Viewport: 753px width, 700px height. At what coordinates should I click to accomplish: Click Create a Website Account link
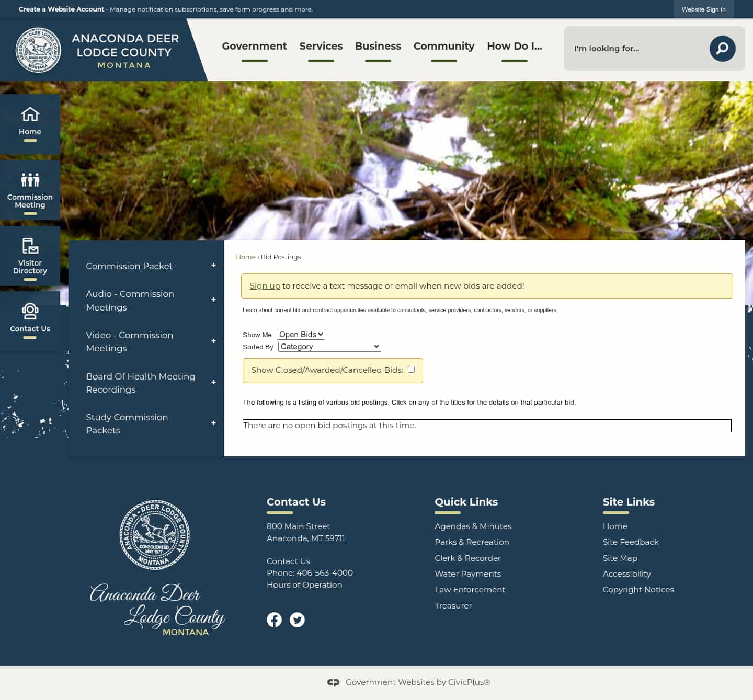tap(61, 9)
